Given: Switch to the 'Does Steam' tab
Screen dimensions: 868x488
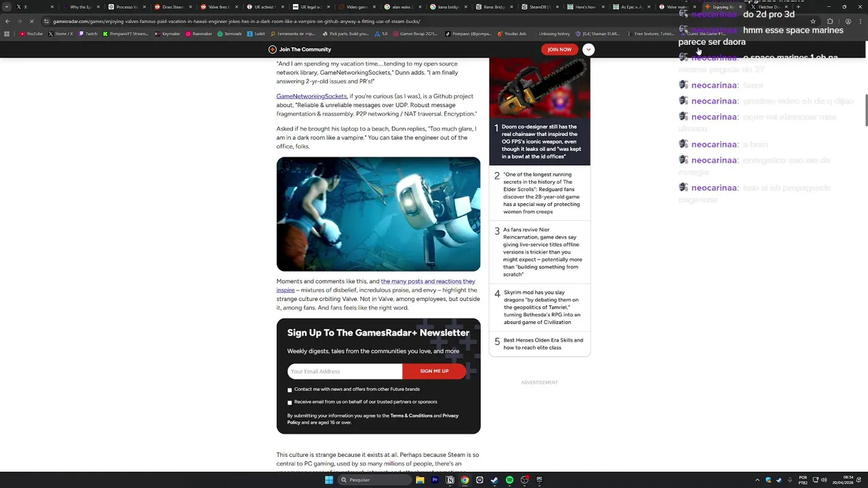Looking at the screenshot, I should click(172, 7).
